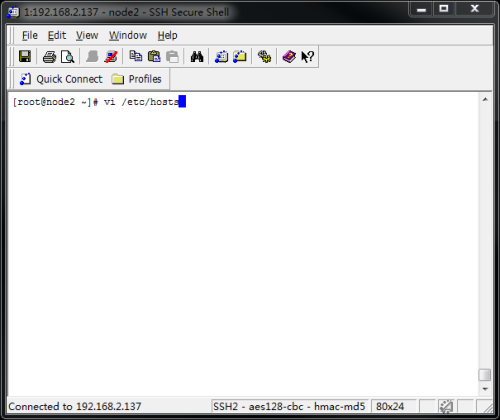500x420 pixels.
Task: Click the terminal scrollbar up arrow
Action: pos(485,99)
